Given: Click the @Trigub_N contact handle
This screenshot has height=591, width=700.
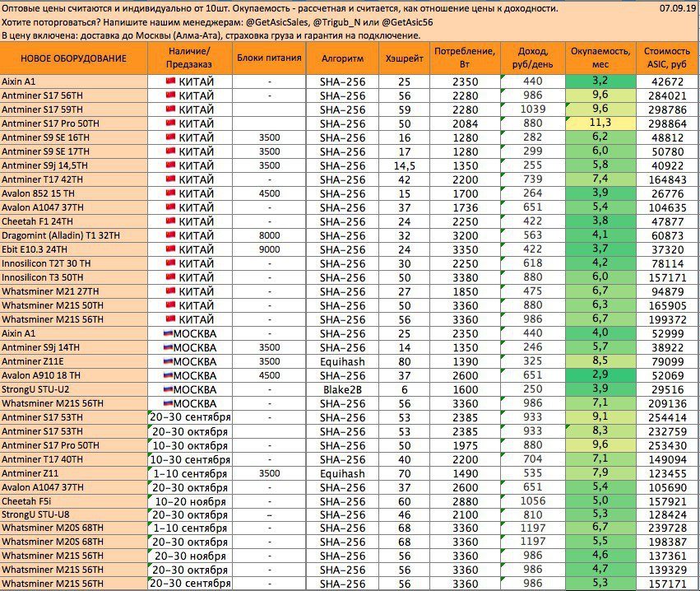Looking at the screenshot, I should click(x=337, y=22).
